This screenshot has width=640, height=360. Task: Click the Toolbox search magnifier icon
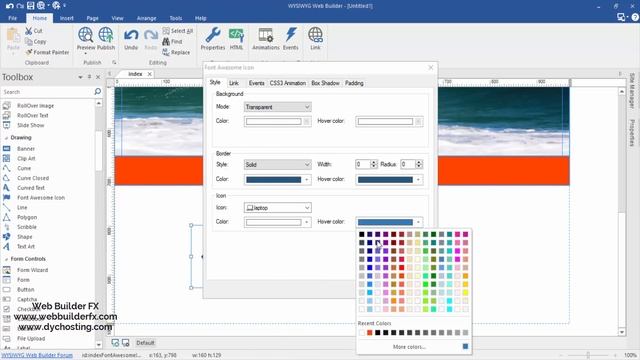click(x=98, y=91)
